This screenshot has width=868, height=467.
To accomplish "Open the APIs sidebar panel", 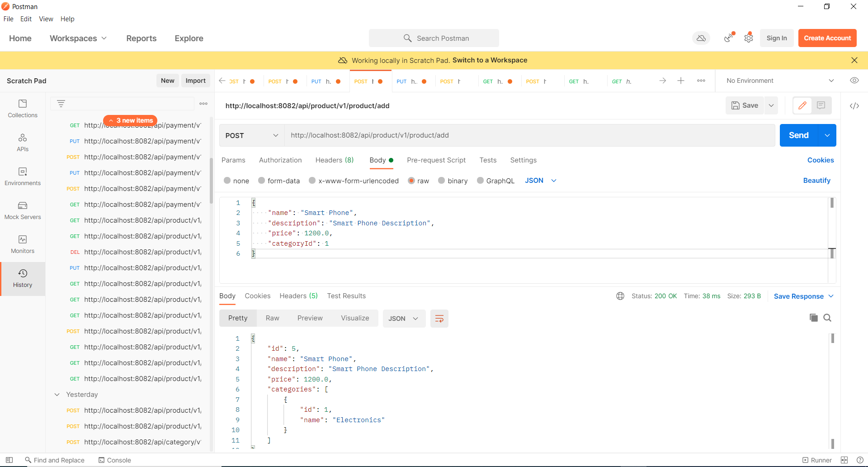I will pos(23,143).
